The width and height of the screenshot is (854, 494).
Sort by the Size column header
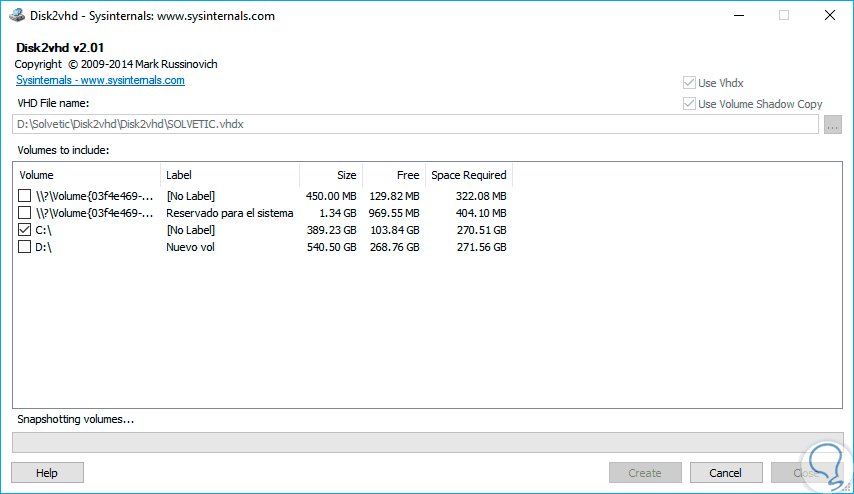click(331, 175)
